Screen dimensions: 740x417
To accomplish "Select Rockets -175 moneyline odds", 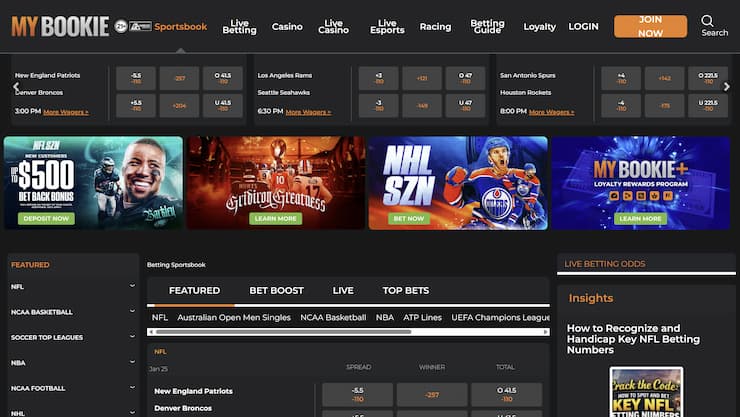I will (x=664, y=106).
